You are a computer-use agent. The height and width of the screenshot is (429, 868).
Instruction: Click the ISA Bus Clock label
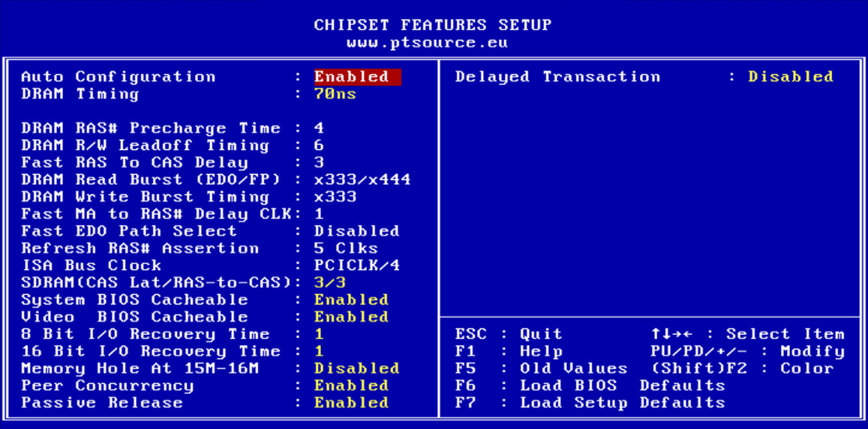pos(92,265)
